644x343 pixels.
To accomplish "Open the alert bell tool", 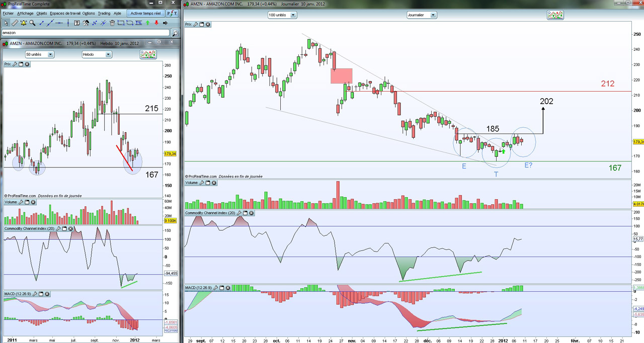I will point(24,23).
